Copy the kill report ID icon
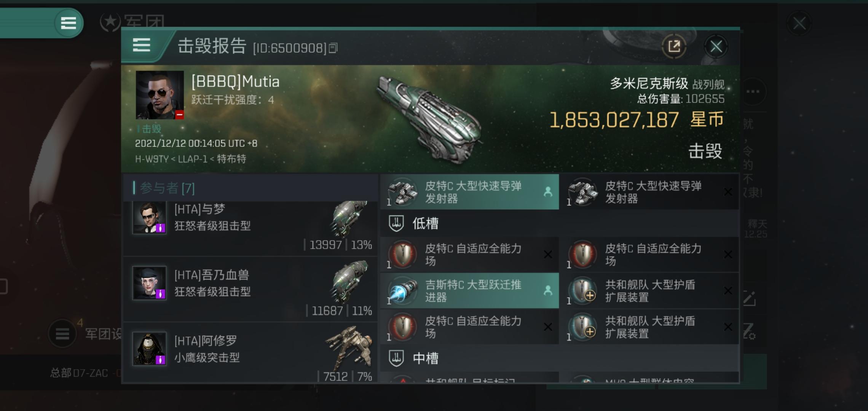Viewport: 868px width, 411px height. tap(333, 48)
